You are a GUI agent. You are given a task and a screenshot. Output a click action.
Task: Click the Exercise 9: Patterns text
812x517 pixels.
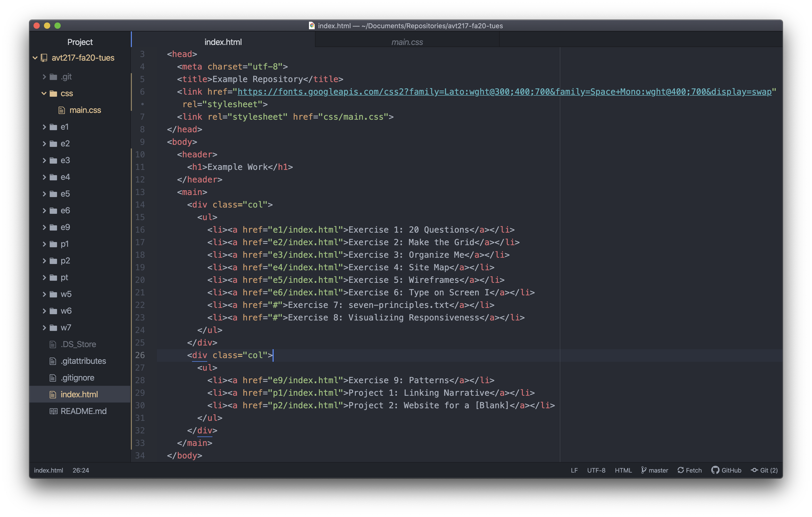[x=399, y=380]
